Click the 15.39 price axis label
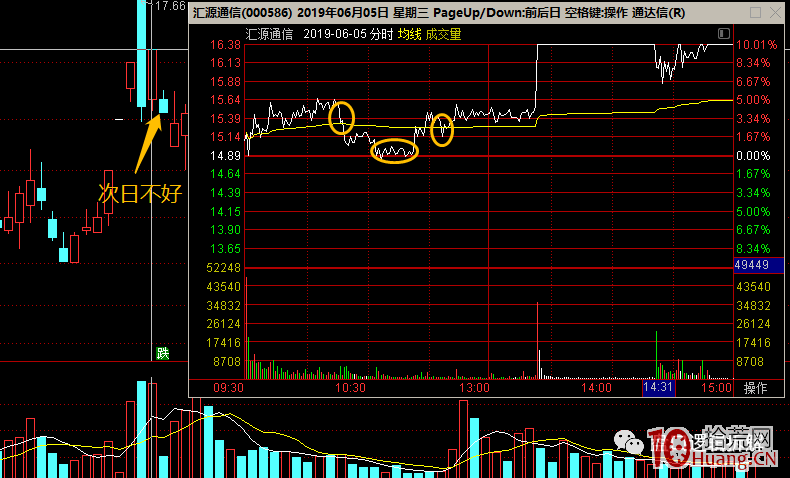The width and height of the screenshot is (790, 478). pos(225,118)
